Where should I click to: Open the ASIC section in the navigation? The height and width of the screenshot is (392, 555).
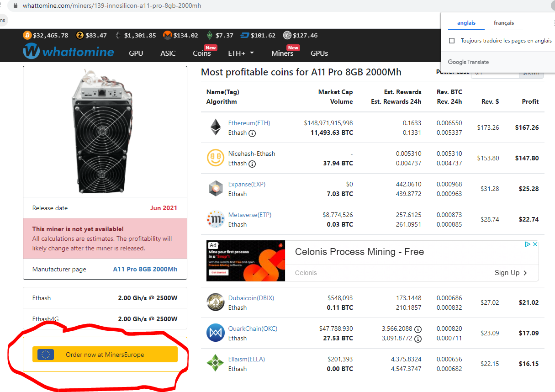(168, 53)
